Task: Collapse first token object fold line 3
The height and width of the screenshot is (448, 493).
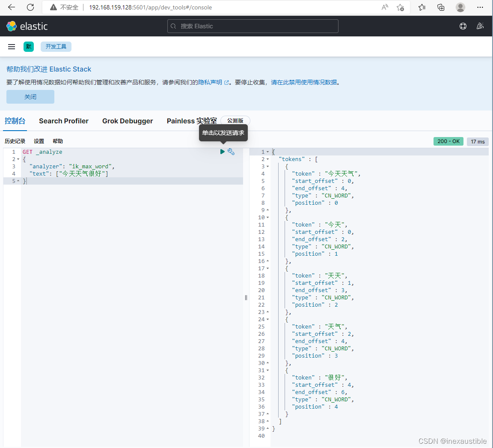Action: (x=267, y=167)
